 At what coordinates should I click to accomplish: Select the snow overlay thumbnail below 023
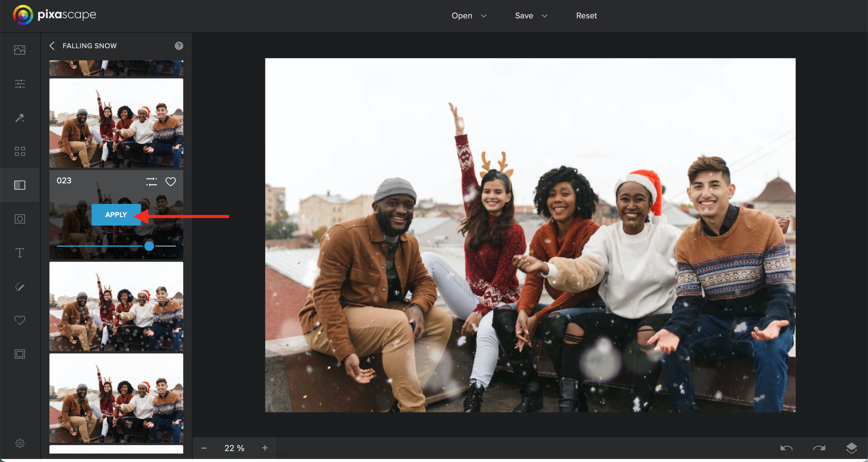116,306
